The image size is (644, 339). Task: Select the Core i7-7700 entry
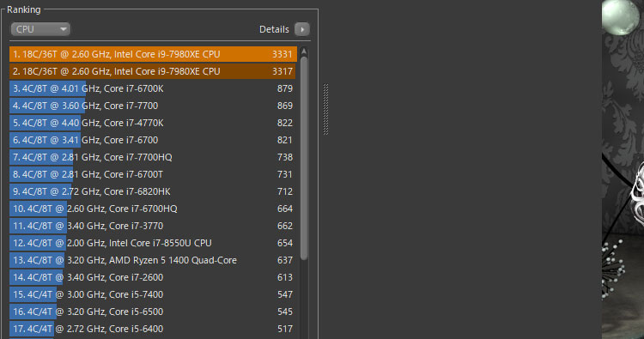(x=153, y=106)
